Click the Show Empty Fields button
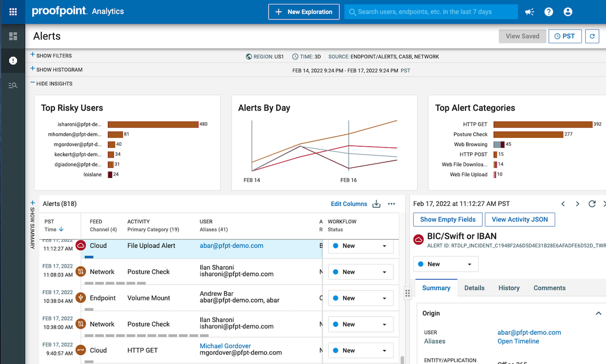Image resolution: width=606 pixels, height=364 pixels. [448, 219]
